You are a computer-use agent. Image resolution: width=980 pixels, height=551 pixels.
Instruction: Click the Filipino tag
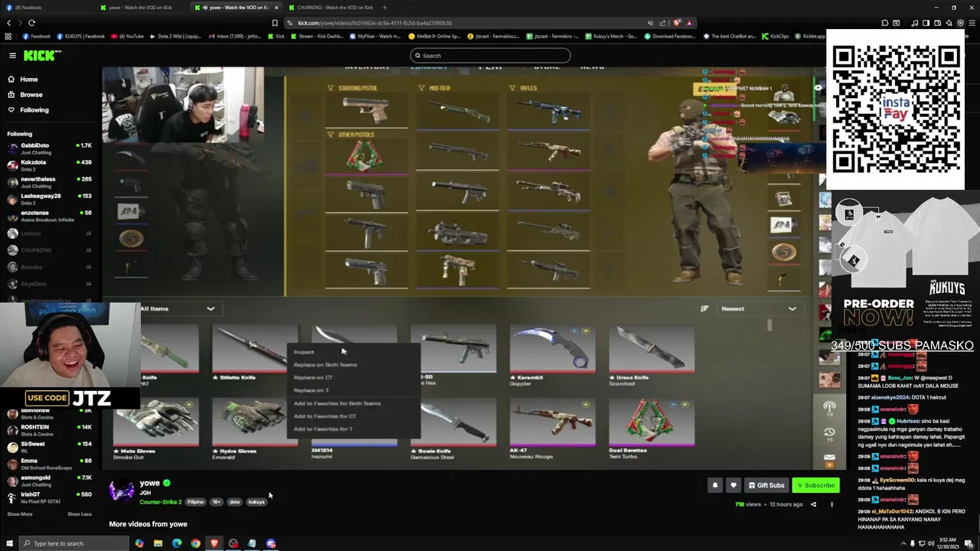point(196,502)
